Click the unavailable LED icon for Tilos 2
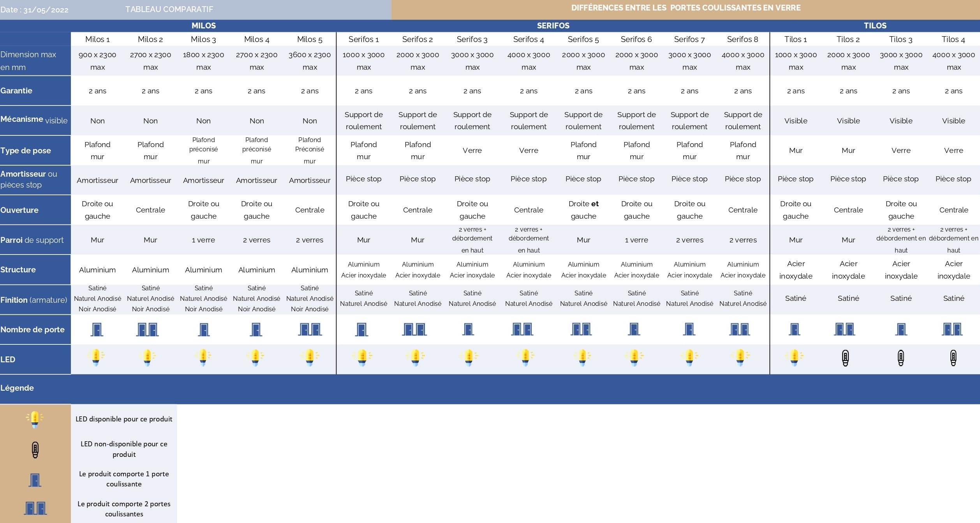 point(845,358)
